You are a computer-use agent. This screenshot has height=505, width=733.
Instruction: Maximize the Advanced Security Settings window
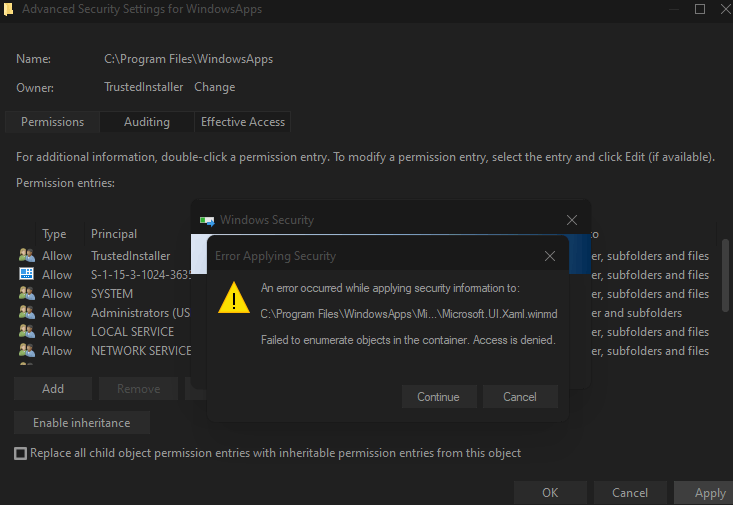pos(700,9)
